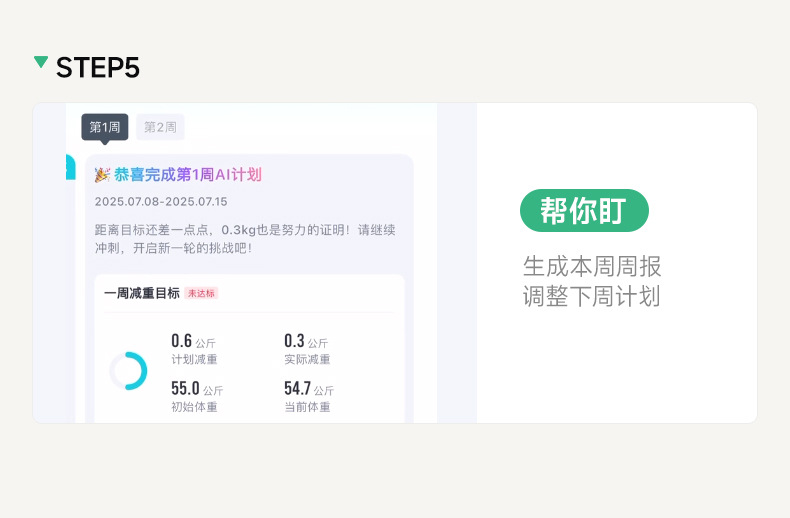
Task: Click the 55.0 公斤 initial weight value
Action: [x=197, y=388]
